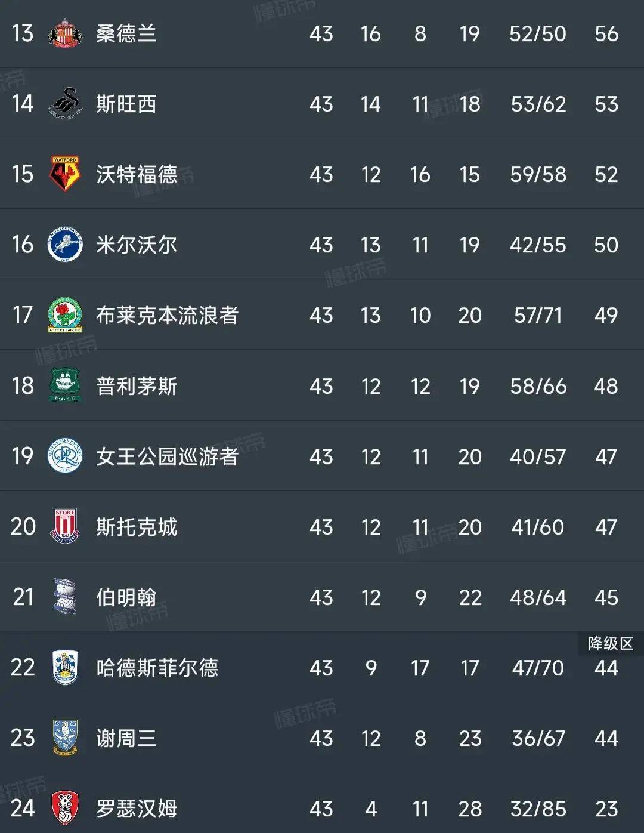
Task: Click the Sunderland club crest icon
Action: 64,33
